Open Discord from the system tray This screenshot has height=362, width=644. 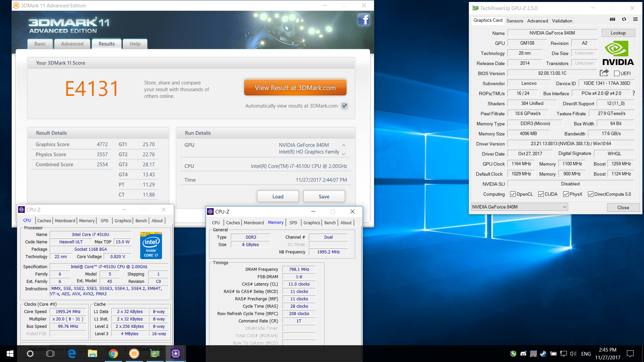(x=523, y=354)
